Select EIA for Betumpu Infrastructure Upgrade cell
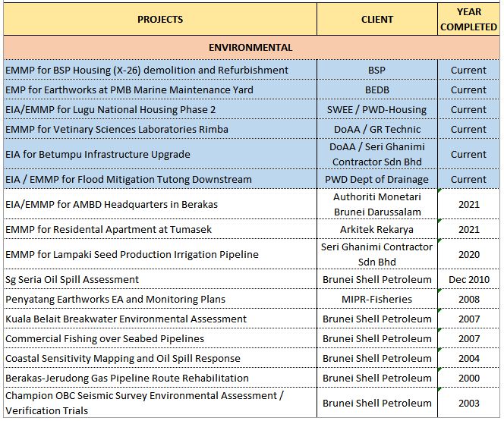The width and height of the screenshot is (504, 421). coord(98,154)
